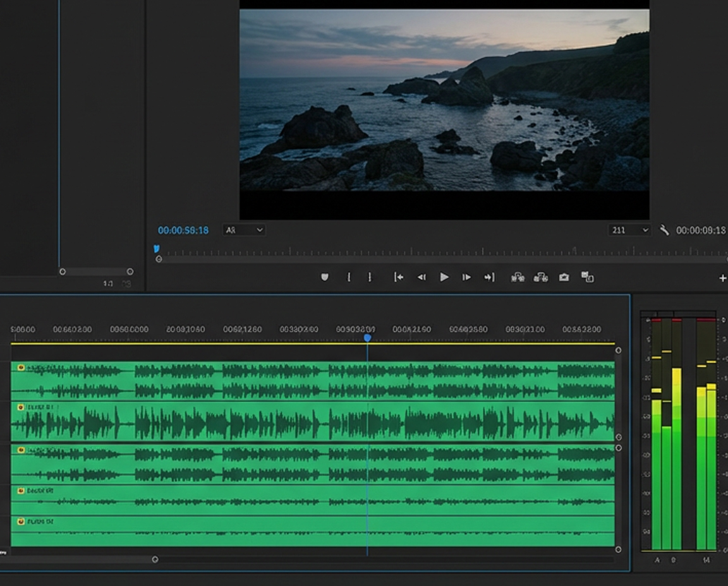The image size is (728, 586).
Task: Open the resolution dropdown showing 211
Action: 629,230
